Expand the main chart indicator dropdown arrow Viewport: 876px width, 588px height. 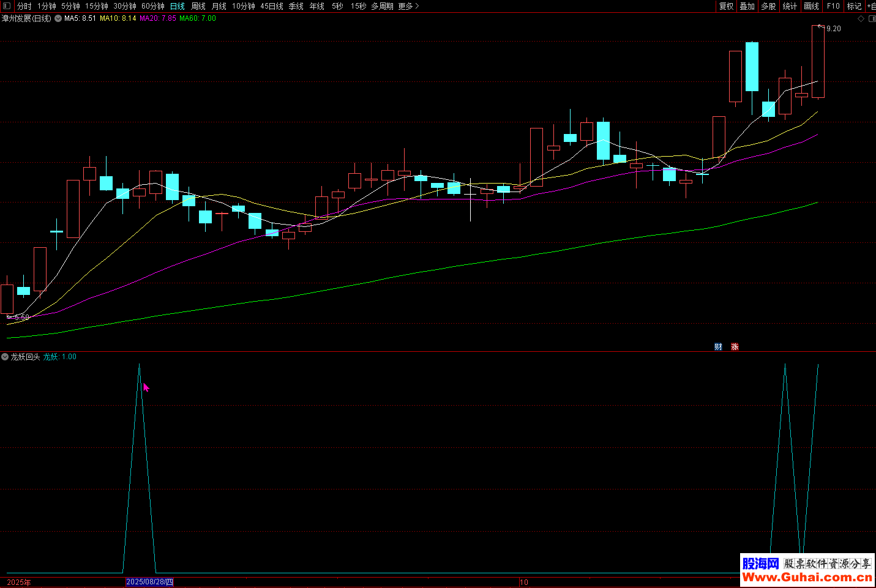click(58, 18)
